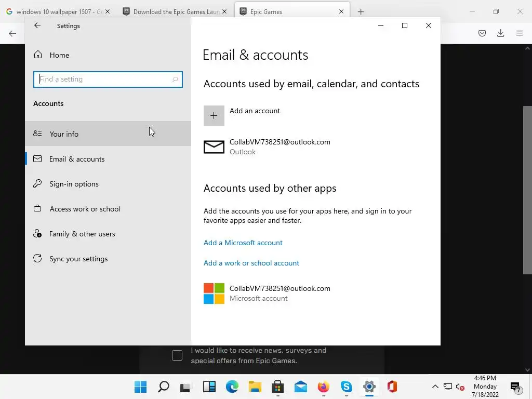Click the Add an account label
This screenshot has width=532, height=399.
pos(255,111)
